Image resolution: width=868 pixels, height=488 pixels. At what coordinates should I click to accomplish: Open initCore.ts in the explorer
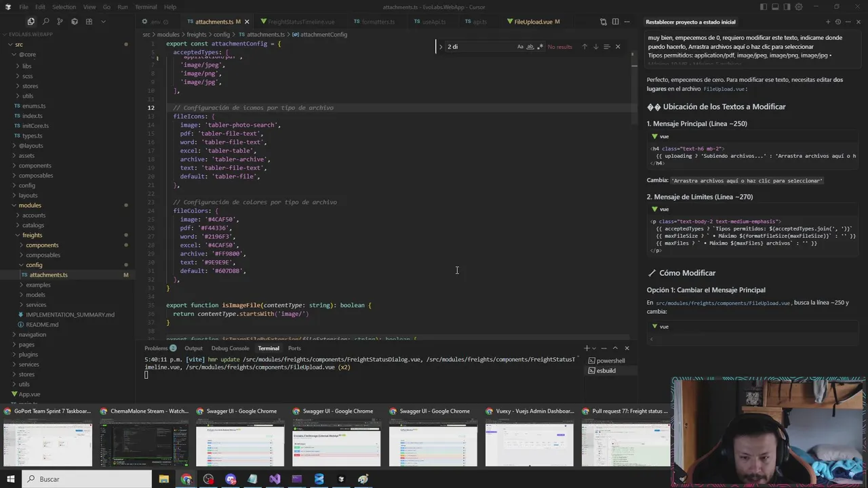click(x=35, y=126)
